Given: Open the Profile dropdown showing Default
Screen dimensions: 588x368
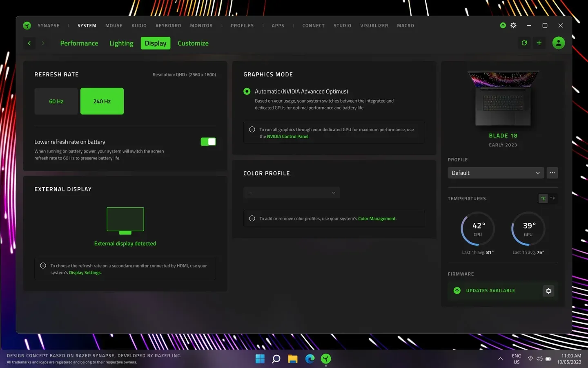Looking at the screenshot, I should point(495,173).
